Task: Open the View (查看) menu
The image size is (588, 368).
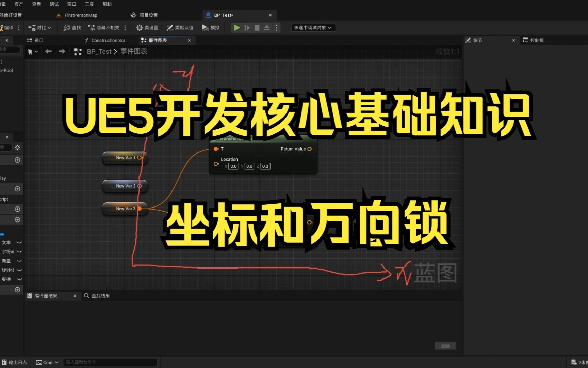Action: [x=36, y=4]
